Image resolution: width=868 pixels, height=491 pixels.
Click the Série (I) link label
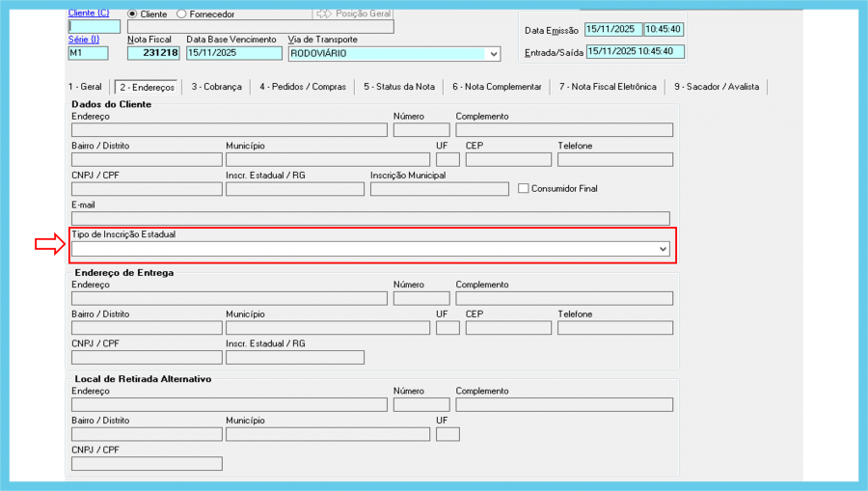[x=84, y=40]
